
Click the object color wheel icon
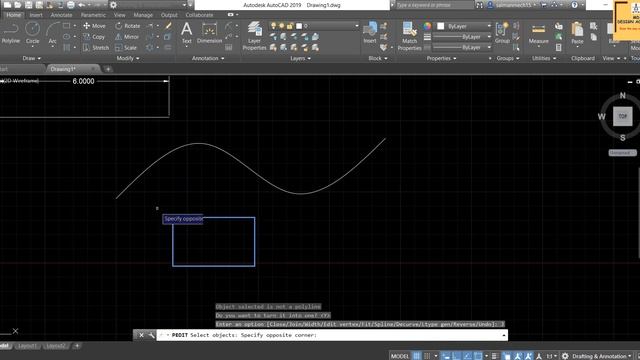427,26
